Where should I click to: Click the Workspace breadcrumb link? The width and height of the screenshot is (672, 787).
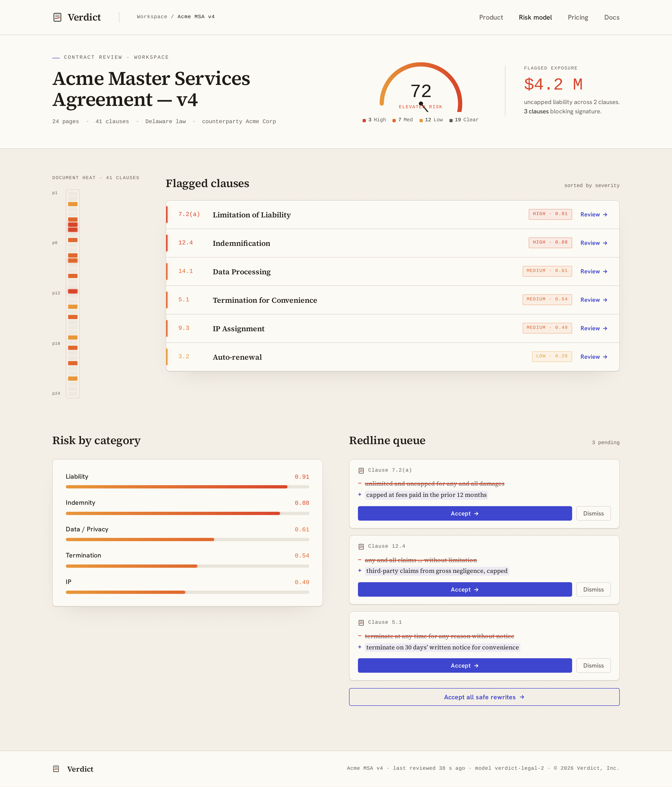point(152,17)
